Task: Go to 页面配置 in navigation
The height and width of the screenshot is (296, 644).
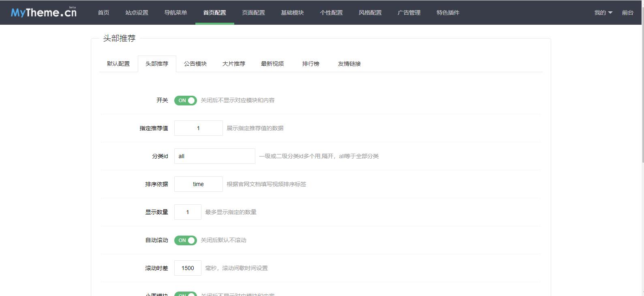Action: (x=253, y=13)
